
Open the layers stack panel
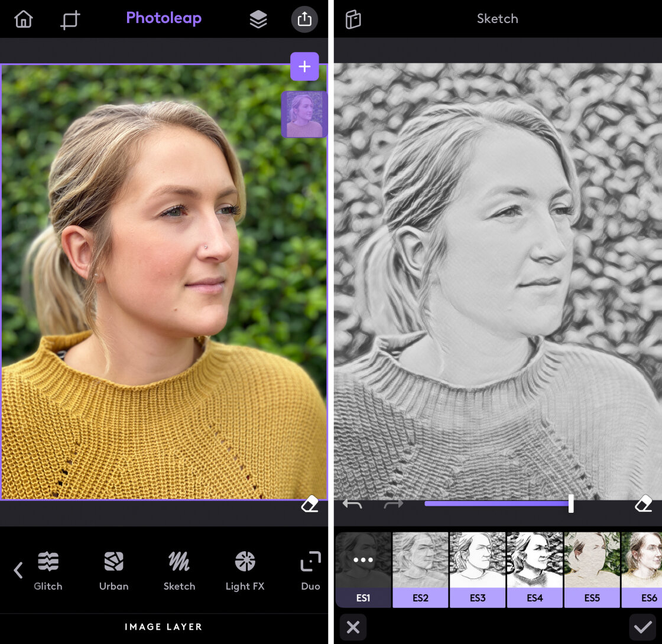[x=258, y=19]
